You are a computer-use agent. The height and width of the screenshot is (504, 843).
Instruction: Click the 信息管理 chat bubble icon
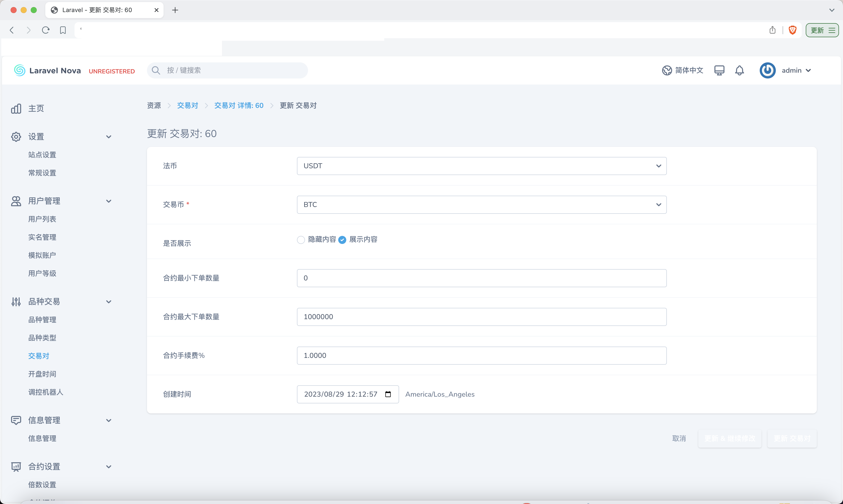tap(16, 421)
